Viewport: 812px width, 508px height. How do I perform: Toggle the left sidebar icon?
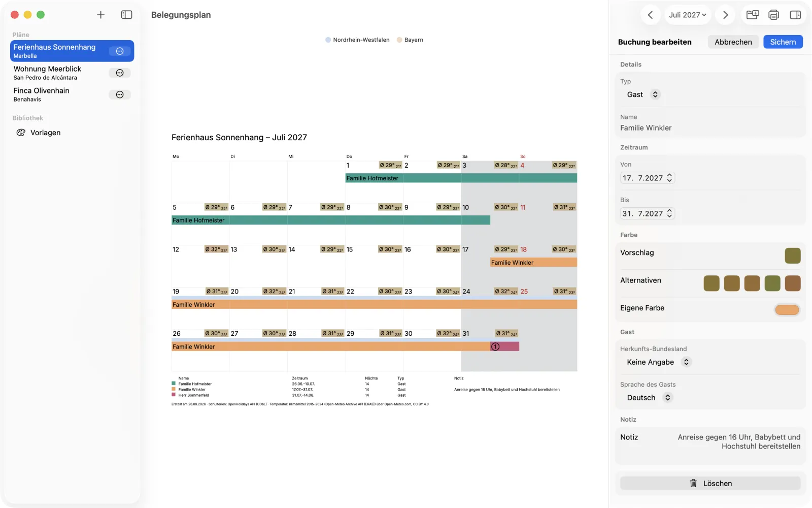pos(126,15)
